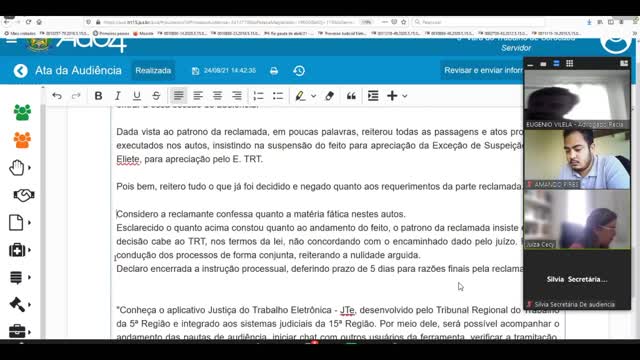Click the 'Ata da Audiência' title

tap(78, 71)
